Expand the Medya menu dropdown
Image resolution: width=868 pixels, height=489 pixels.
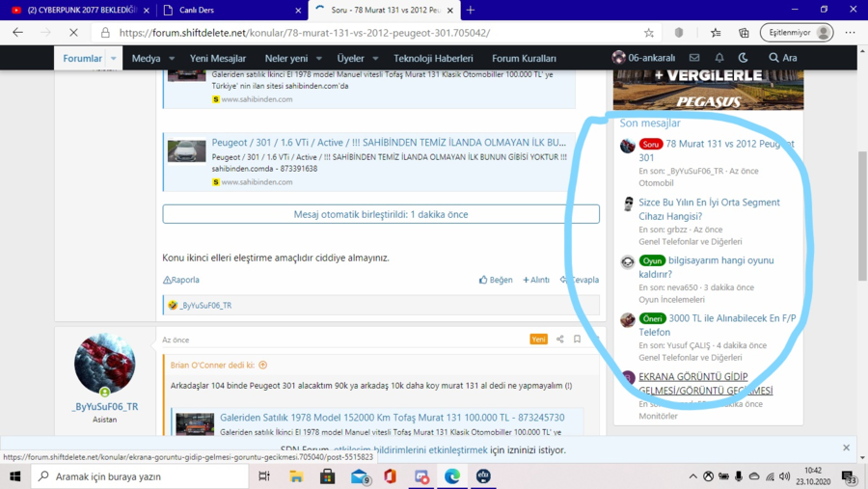point(172,58)
